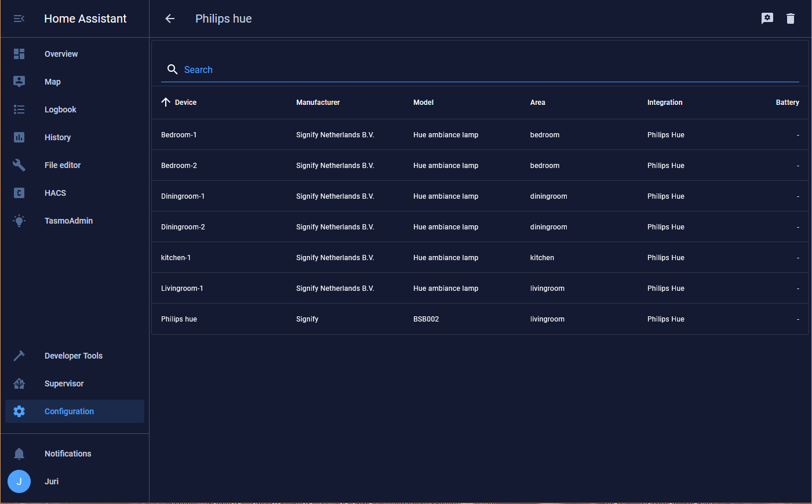Image resolution: width=812 pixels, height=504 pixels.
Task: Click the sort arrow beside Device
Action: (x=166, y=102)
